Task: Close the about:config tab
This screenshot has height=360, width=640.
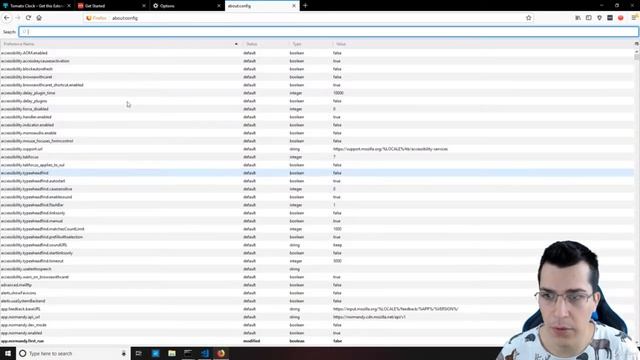Action: click(x=294, y=6)
